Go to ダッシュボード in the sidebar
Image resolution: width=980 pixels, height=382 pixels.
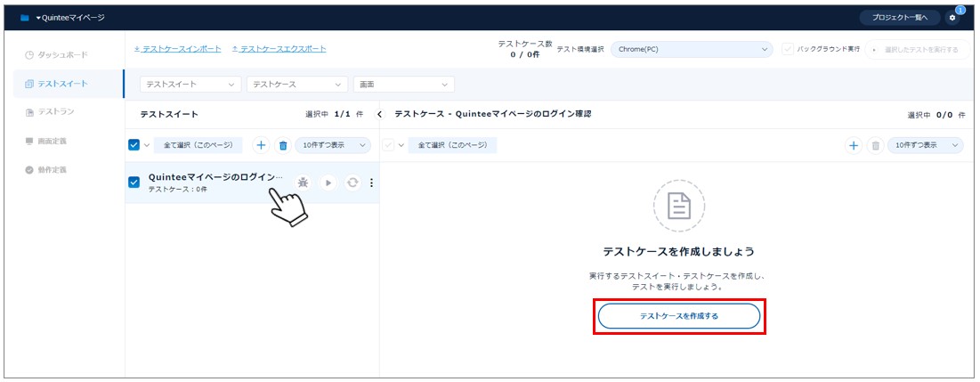coord(62,55)
